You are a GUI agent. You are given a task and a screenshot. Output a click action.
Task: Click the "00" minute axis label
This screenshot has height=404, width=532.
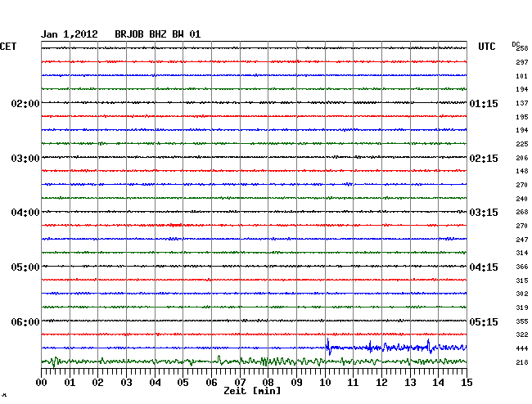(42, 383)
